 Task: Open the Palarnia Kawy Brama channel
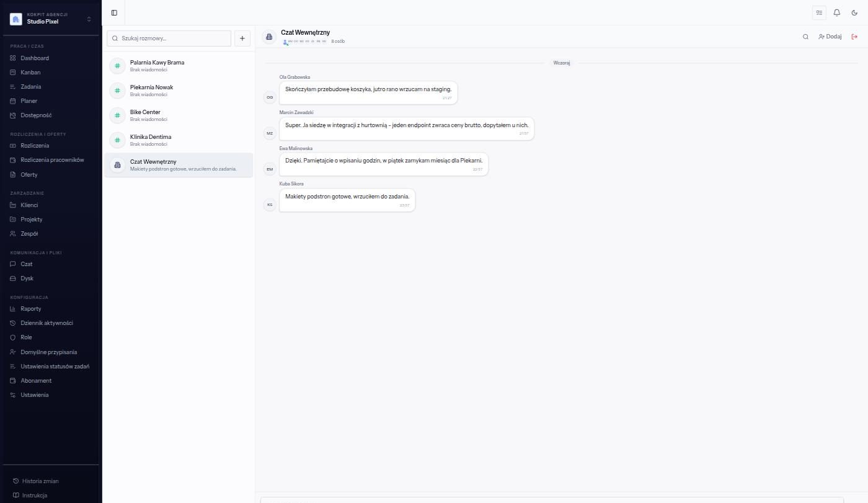pos(179,66)
